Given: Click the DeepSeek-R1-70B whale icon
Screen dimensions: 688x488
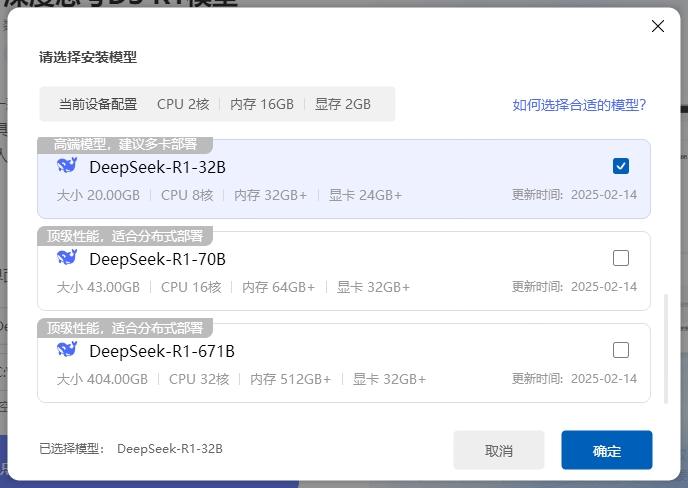Looking at the screenshot, I should point(67,258).
